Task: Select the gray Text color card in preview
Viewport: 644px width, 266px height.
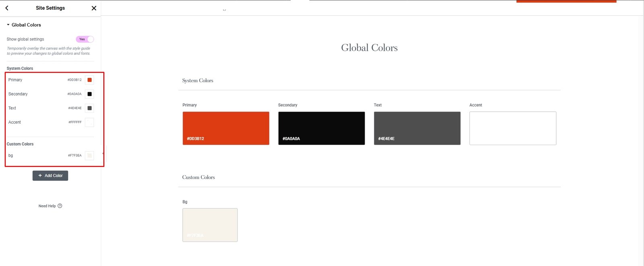Action: click(x=417, y=128)
